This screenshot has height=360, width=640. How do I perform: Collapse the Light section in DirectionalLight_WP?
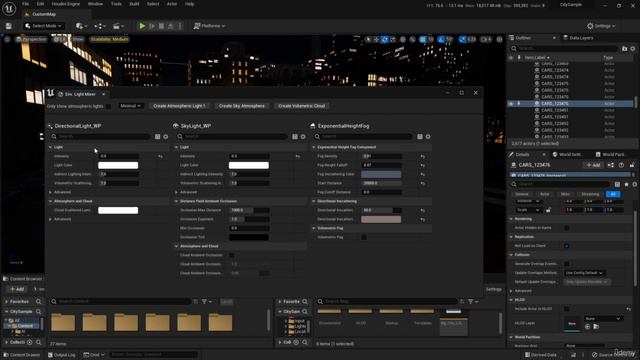(x=50, y=147)
